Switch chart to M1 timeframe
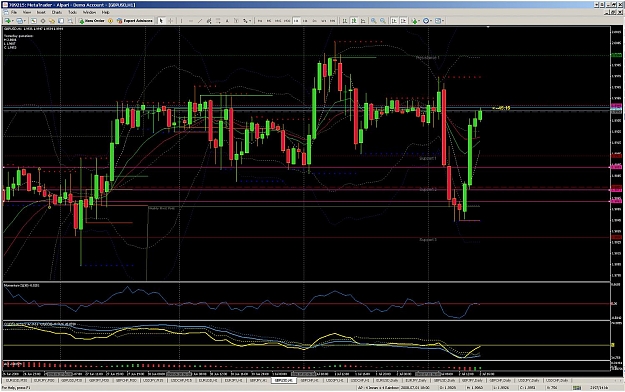The image size is (625, 392). [260, 20]
